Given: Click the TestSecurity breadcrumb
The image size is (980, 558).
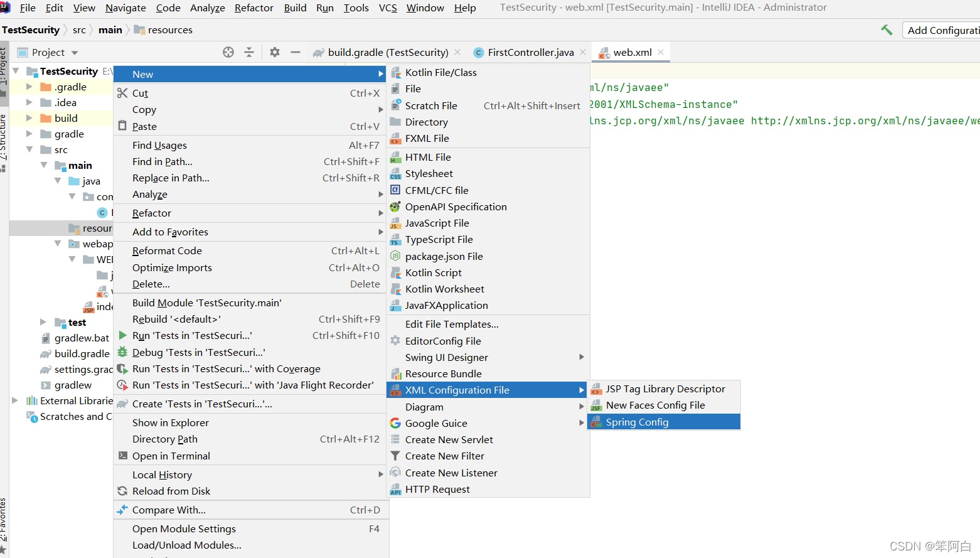Looking at the screenshot, I should (x=31, y=30).
